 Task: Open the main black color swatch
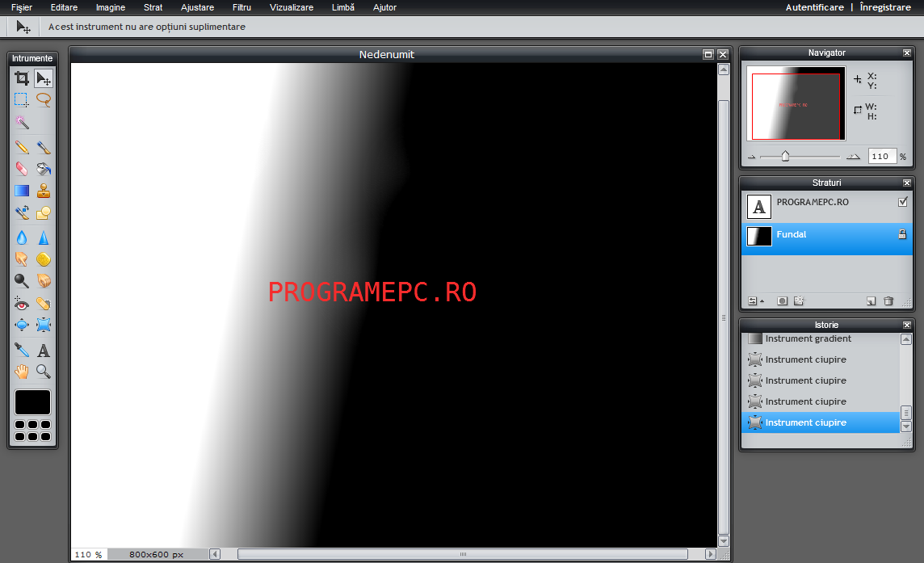[x=33, y=402]
